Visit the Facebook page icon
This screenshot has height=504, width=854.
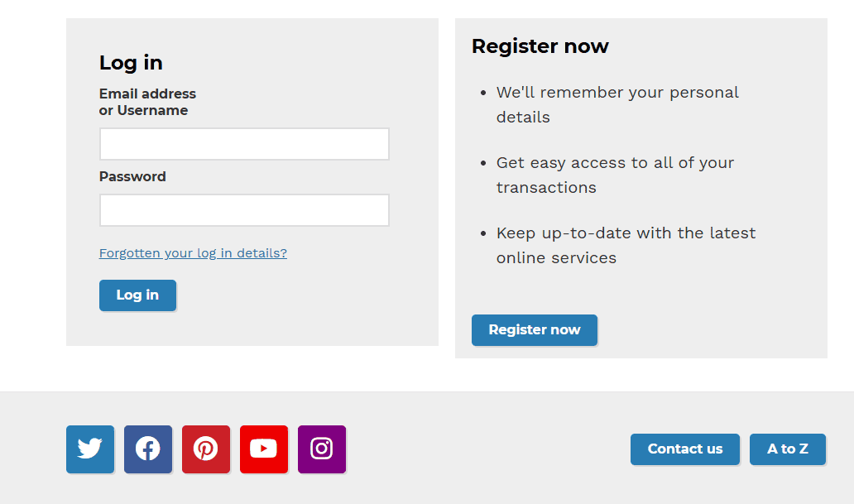point(148,449)
